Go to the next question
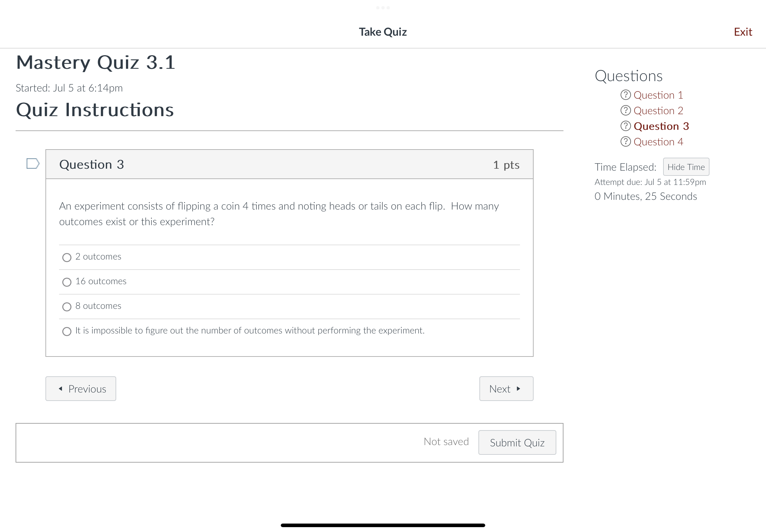The height and width of the screenshot is (532, 766). click(x=506, y=389)
